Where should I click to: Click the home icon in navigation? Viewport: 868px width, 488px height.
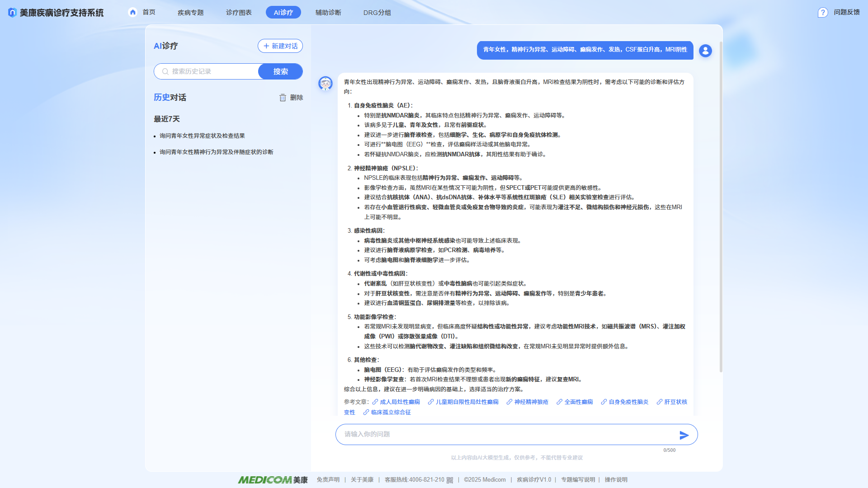point(132,12)
